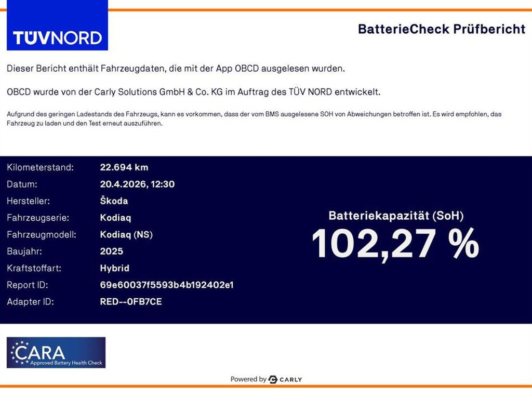The height and width of the screenshot is (399, 532).
Task: Click the Baujahr value 2025
Action: click(111, 251)
